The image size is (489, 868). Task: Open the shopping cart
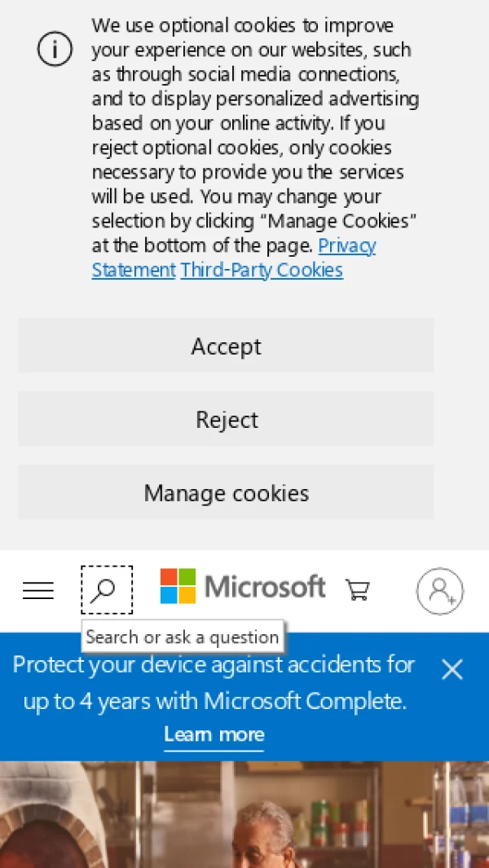[358, 589]
